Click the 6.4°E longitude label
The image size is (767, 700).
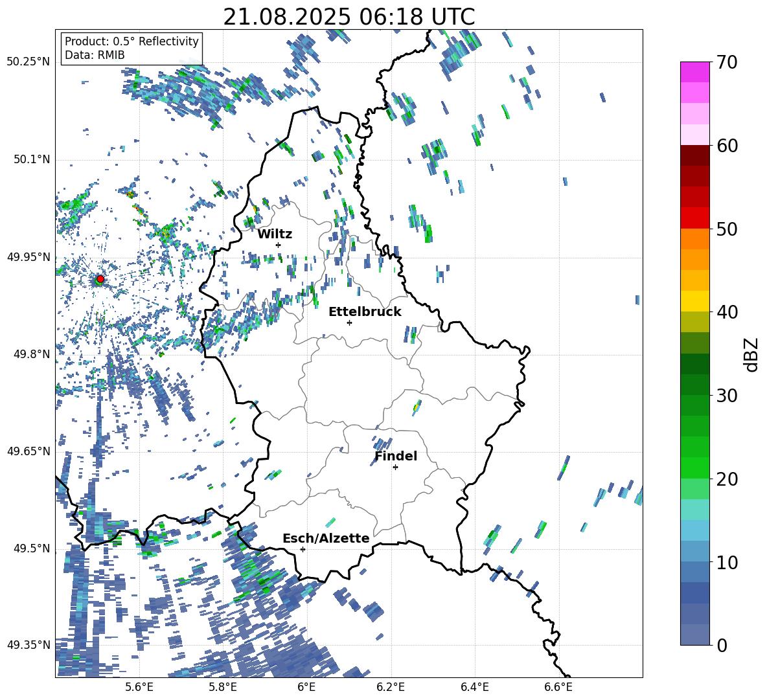474,687
